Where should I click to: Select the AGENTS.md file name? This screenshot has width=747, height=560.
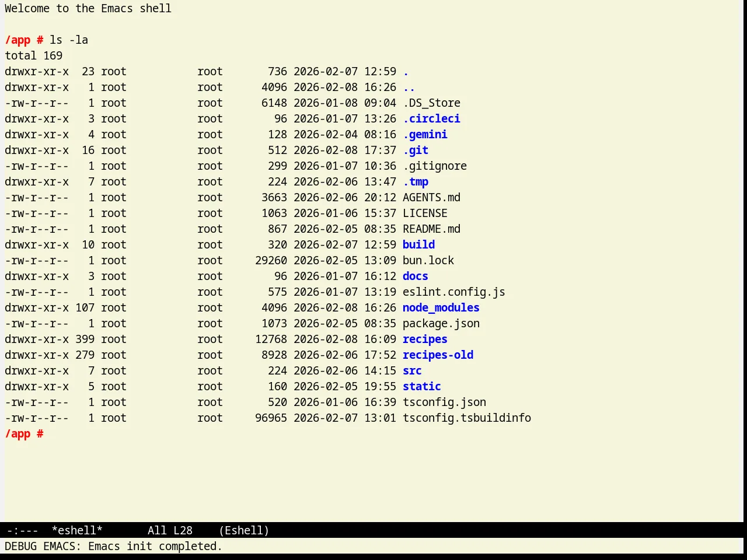[431, 197]
